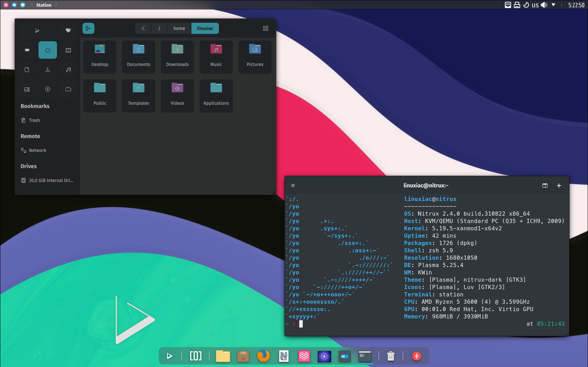Open the workspace overview bracket icon in dock
Screen dimensions: 588x367
196,356
